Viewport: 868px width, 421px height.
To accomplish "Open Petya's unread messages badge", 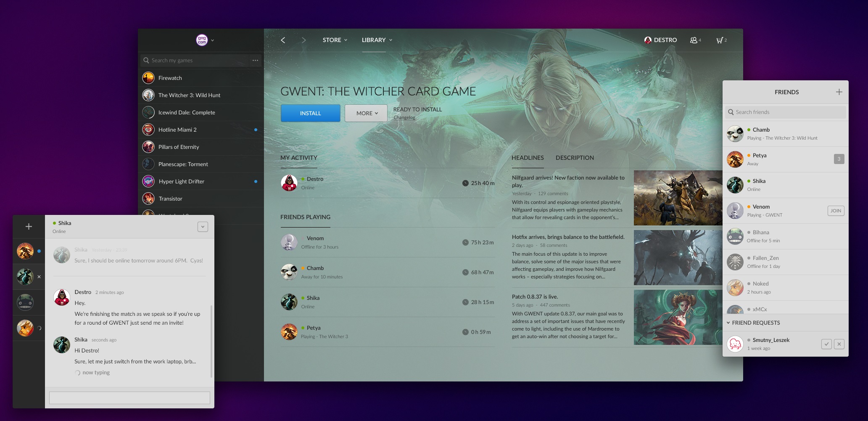I will [x=839, y=159].
